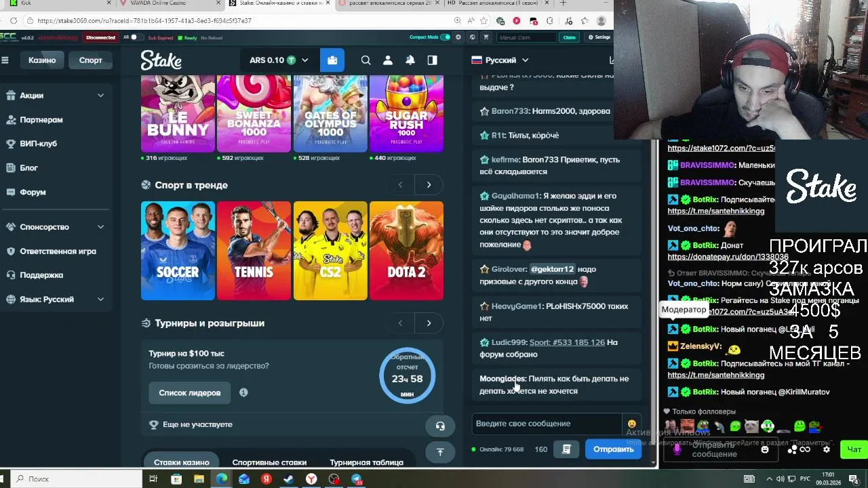Open the Русский chat room dropdown
The width and height of the screenshot is (868, 488).
click(500, 60)
